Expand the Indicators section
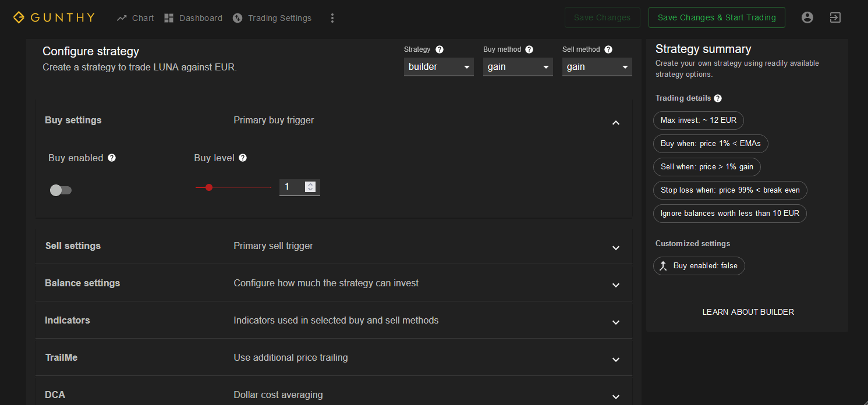 click(x=334, y=320)
